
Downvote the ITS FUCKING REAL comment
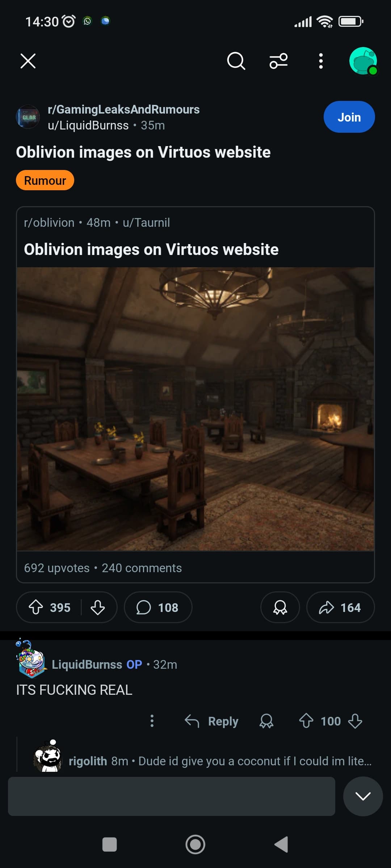point(355,721)
